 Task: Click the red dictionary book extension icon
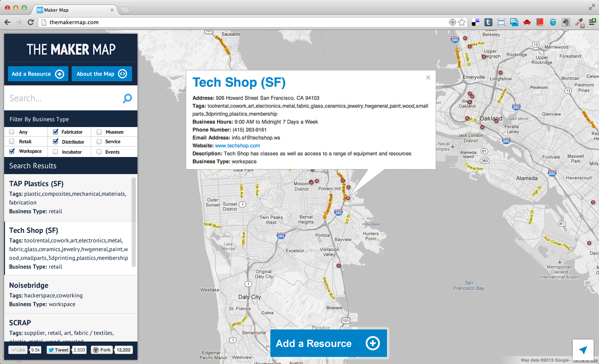tap(540, 22)
